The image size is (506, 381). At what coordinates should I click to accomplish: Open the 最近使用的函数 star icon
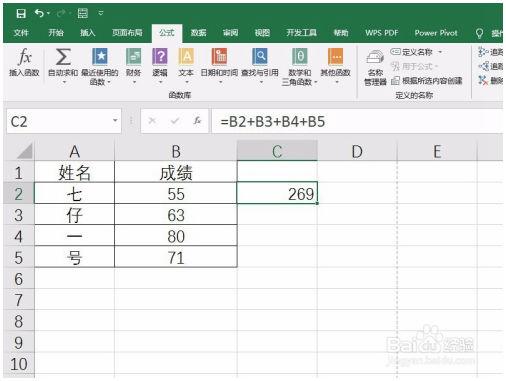(x=100, y=56)
